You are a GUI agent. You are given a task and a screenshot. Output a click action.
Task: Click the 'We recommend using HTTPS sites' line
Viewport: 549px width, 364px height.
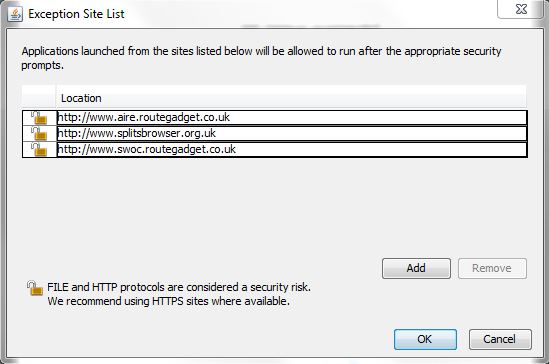168,301
